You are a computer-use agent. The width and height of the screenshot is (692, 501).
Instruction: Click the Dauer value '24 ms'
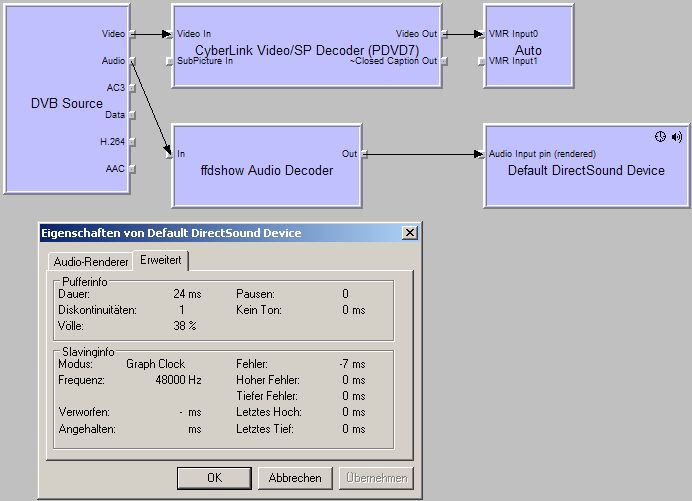187,294
